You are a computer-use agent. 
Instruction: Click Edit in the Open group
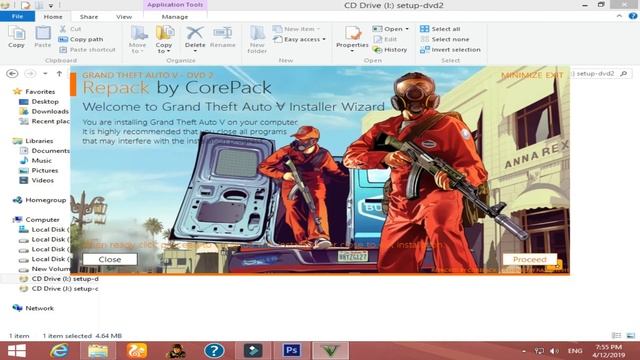[385, 39]
